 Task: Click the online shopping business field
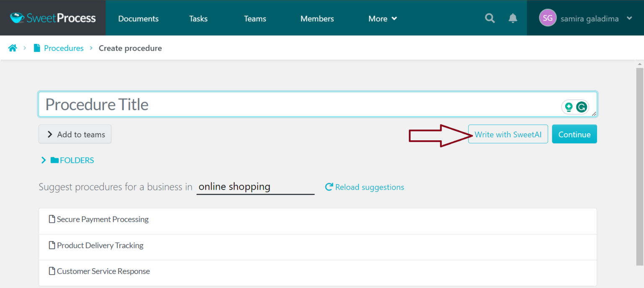[x=255, y=187]
